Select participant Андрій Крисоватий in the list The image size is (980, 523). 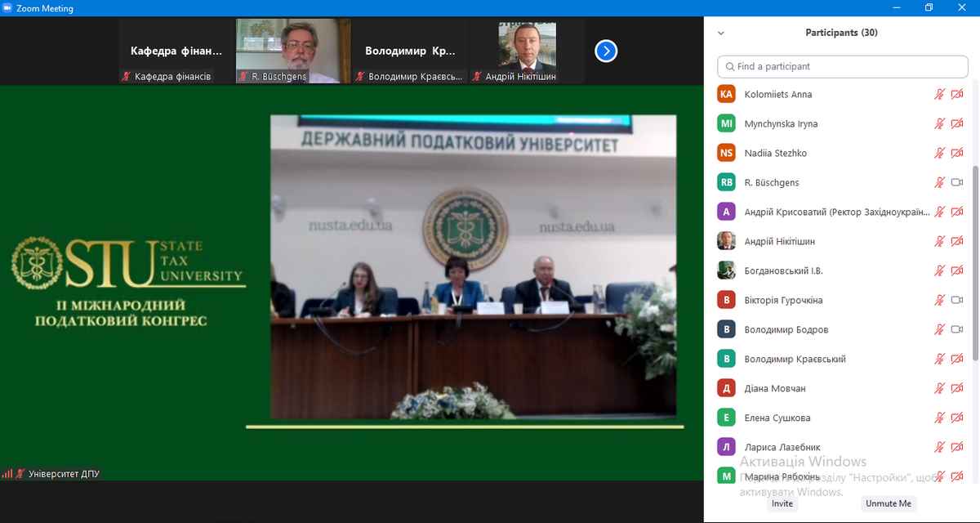pyautogui.click(x=836, y=212)
